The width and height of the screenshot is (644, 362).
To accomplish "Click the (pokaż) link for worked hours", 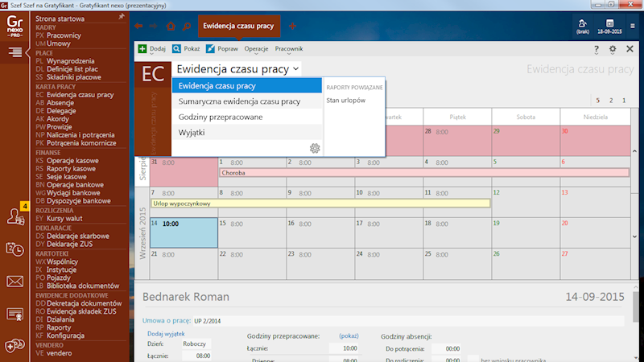I will pos(349,335).
